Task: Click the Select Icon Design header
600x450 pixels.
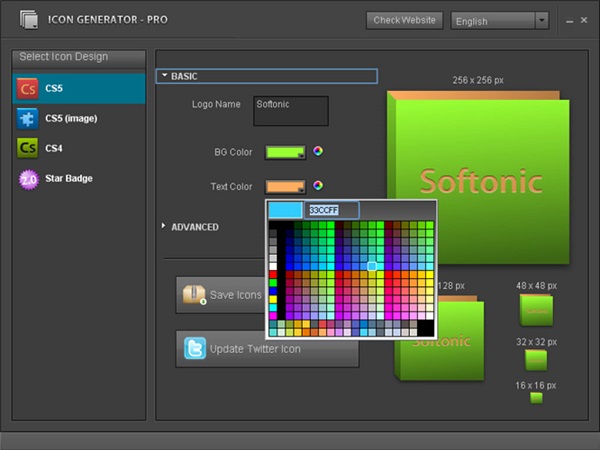Action: tap(79, 57)
